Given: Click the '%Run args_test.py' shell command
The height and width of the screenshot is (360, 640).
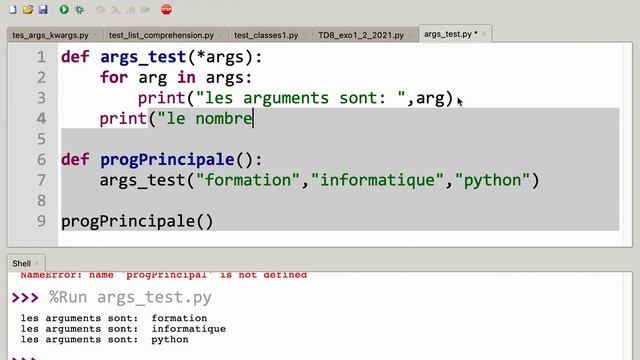Looking at the screenshot, I should coord(130,297).
